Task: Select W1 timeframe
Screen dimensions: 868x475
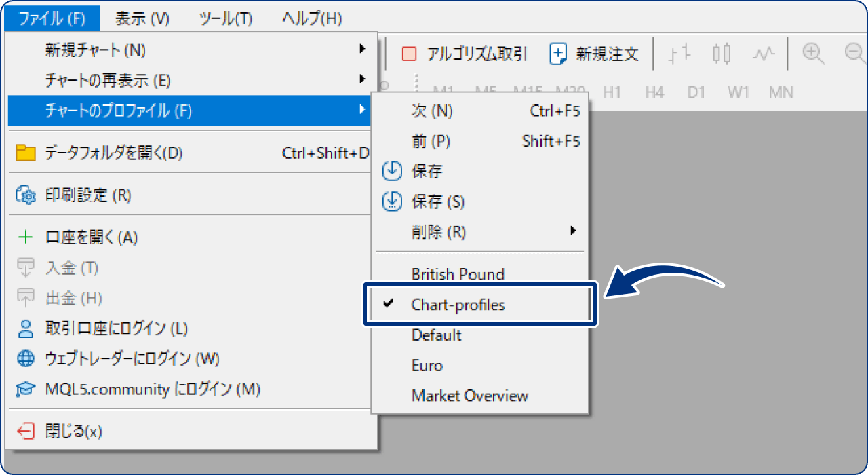Action: [x=738, y=92]
